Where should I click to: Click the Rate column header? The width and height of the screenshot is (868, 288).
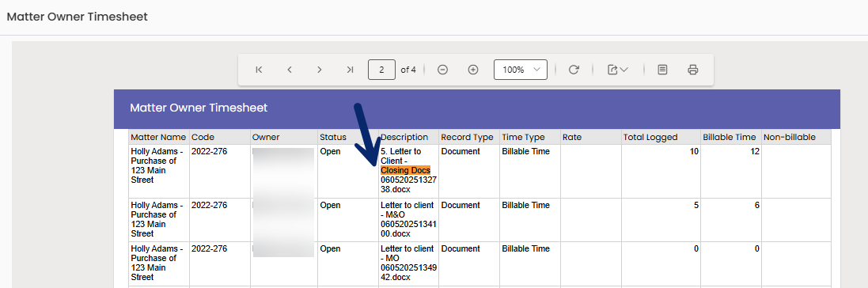click(591, 138)
